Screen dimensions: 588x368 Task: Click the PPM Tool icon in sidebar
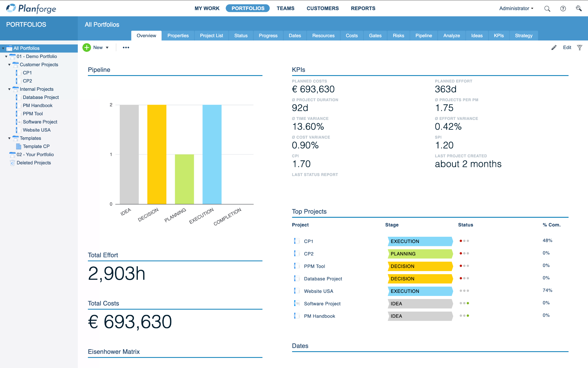pos(18,114)
